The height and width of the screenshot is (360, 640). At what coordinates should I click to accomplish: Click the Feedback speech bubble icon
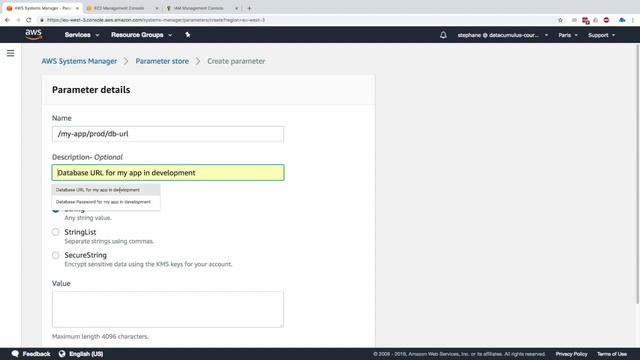click(16, 354)
